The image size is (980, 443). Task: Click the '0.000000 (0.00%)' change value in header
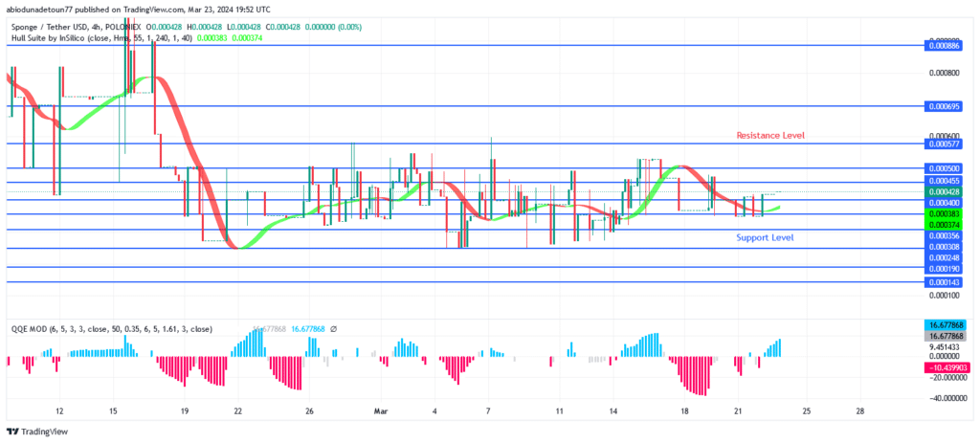click(x=332, y=27)
